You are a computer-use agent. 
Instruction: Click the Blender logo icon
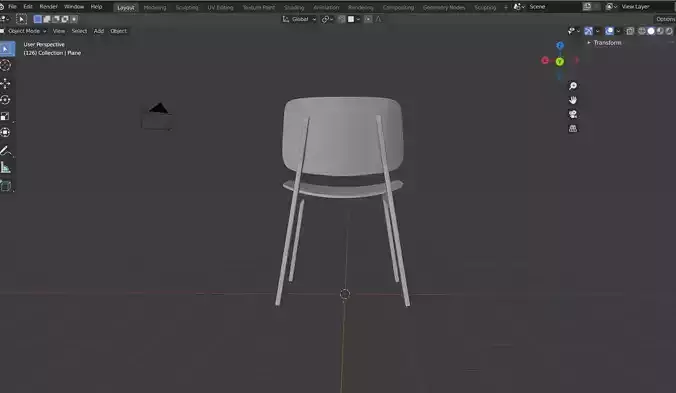pyautogui.click(x=2, y=6)
